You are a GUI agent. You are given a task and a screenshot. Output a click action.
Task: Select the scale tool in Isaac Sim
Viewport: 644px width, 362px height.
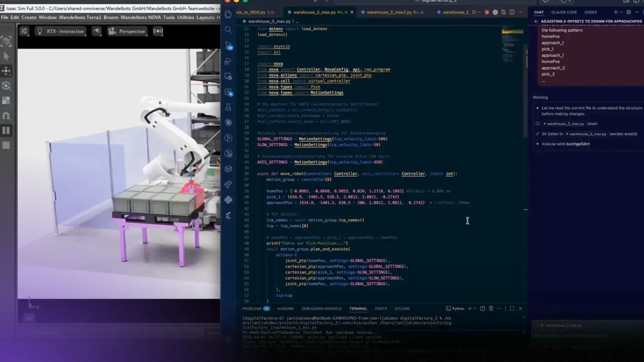6,101
